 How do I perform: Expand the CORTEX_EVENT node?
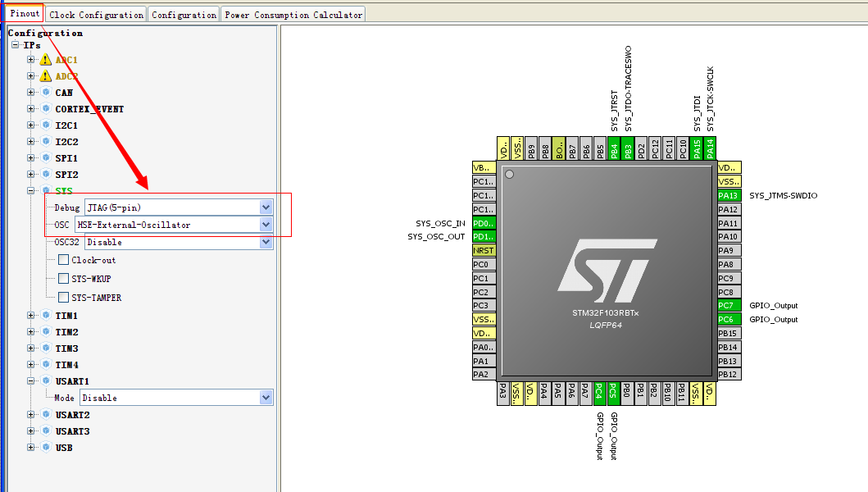[31, 108]
